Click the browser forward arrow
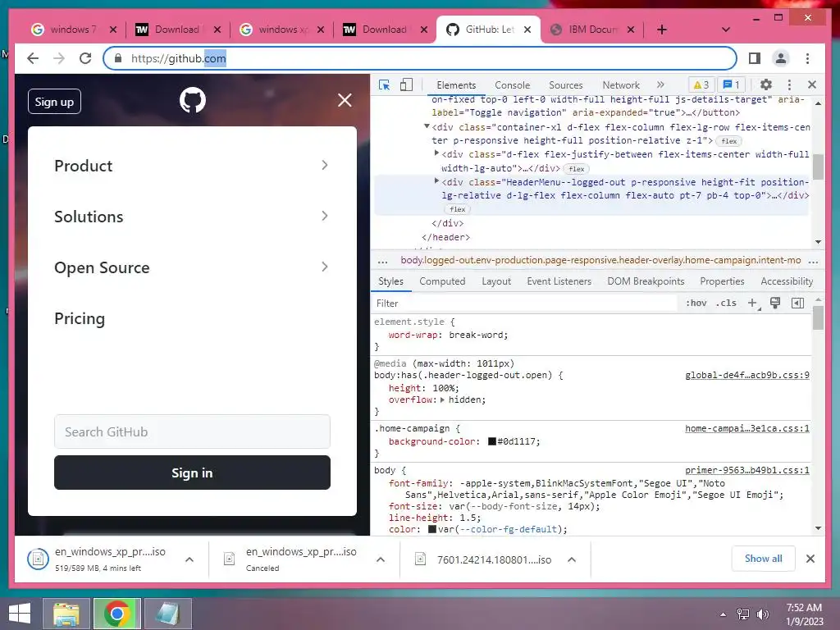Image resolution: width=840 pixels, height=630 pixels. coord(59,58)
